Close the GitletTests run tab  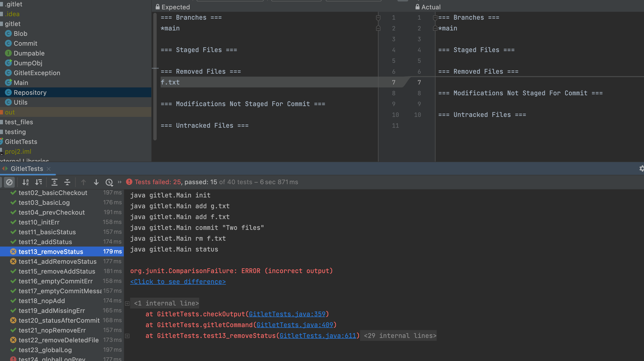(x=49, y=169)
